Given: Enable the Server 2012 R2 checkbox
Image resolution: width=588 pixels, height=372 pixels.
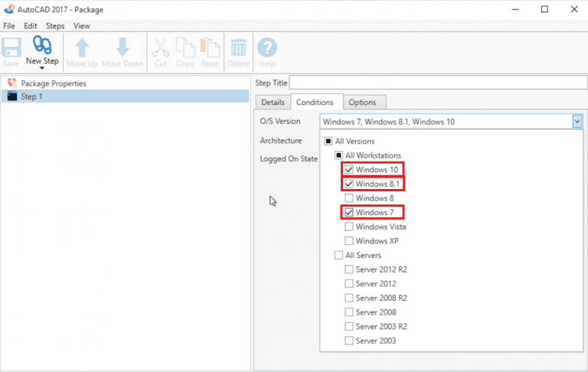Looking at the screenshot, I should [349, 269].
